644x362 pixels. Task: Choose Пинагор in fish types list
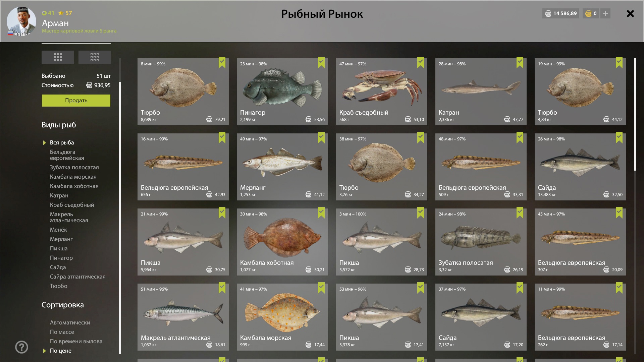click(x=61, y=258)
